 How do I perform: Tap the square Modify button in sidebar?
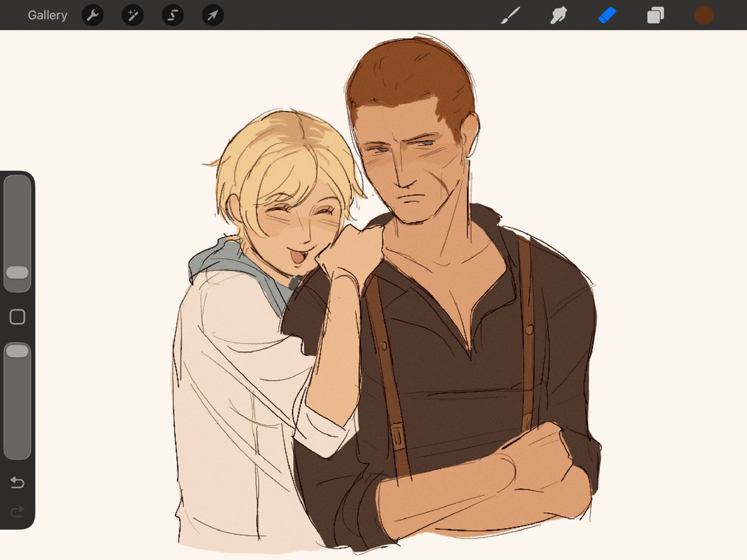click(x=17, y=317)
